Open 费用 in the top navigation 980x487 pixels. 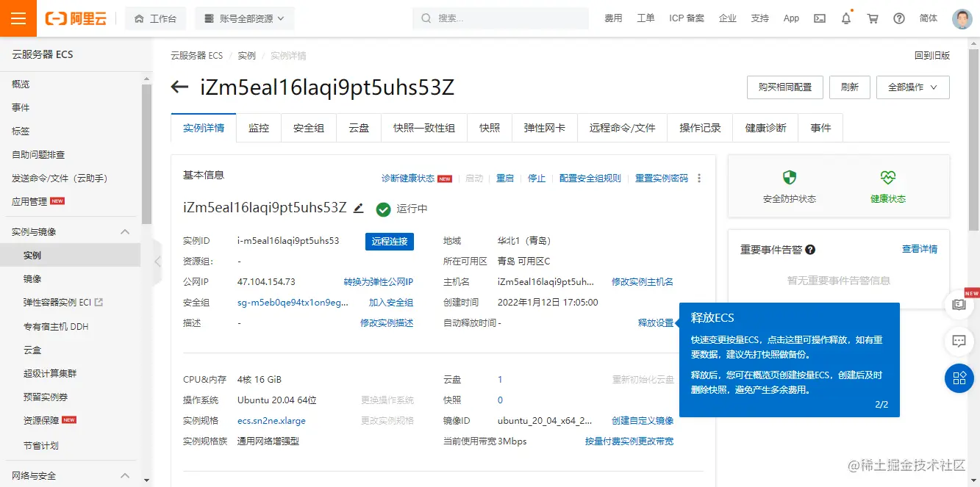point(613,18)
